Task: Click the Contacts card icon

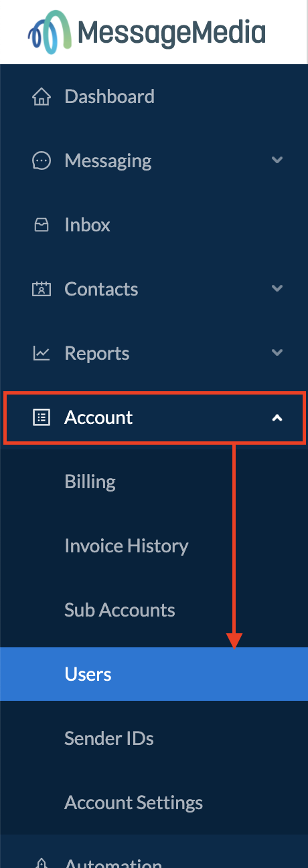Action: tap(42, 290)
